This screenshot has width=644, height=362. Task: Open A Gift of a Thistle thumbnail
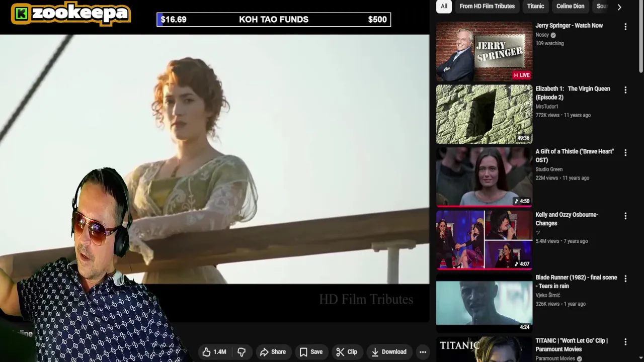484,177
